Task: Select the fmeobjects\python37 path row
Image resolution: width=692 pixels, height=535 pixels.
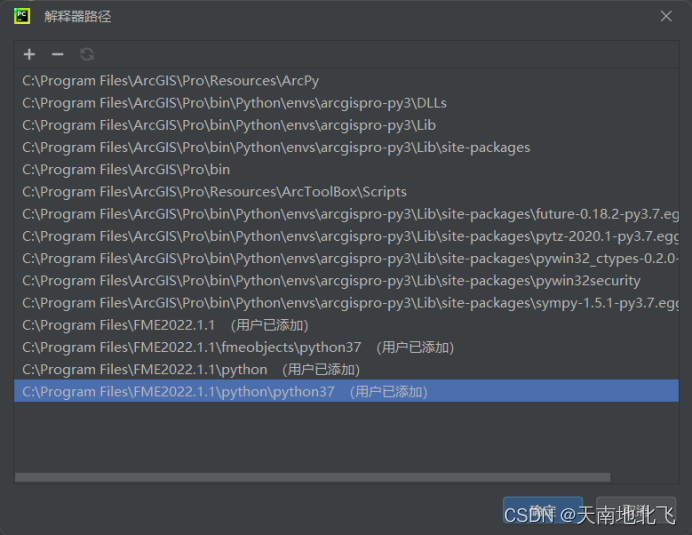Action: click(x=346, y=347)
